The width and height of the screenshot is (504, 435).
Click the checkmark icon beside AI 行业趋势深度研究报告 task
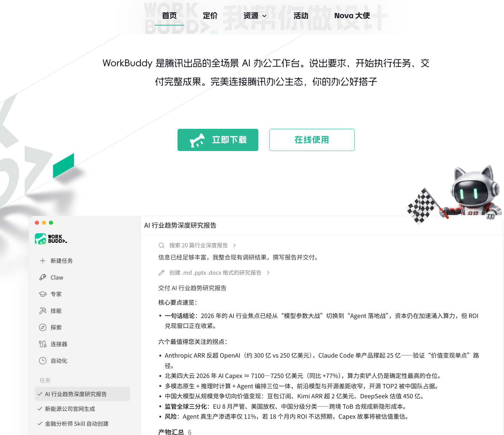point(40,394)
